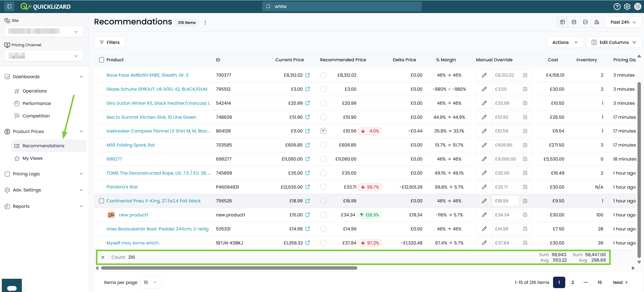
Task: Open My Views in the sidebar
Action: [x=32, y=158]
